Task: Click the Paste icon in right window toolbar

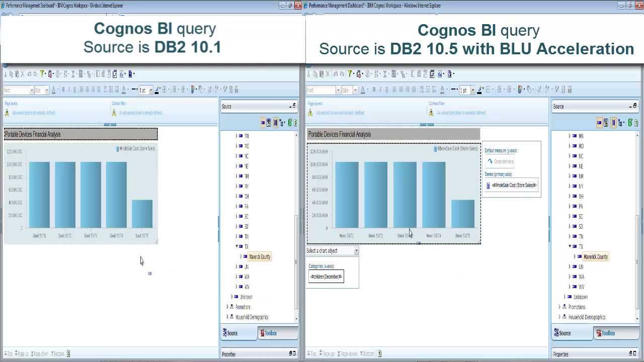Action: coord(321,74)
